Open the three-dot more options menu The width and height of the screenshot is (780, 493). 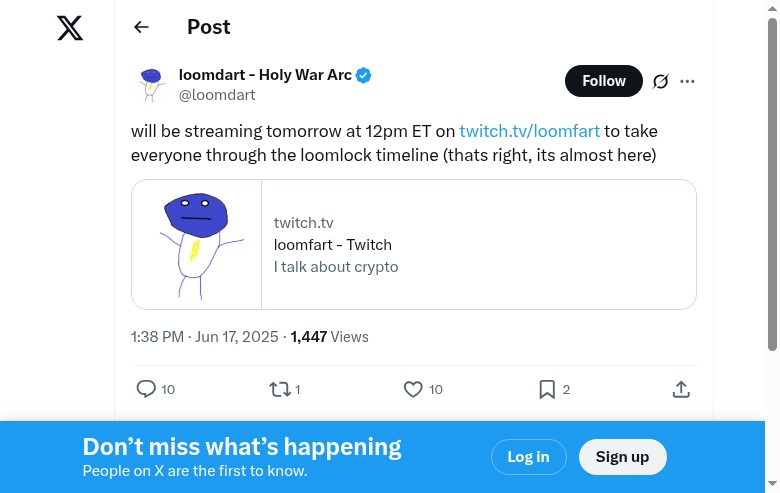click(x=687, y=81)
